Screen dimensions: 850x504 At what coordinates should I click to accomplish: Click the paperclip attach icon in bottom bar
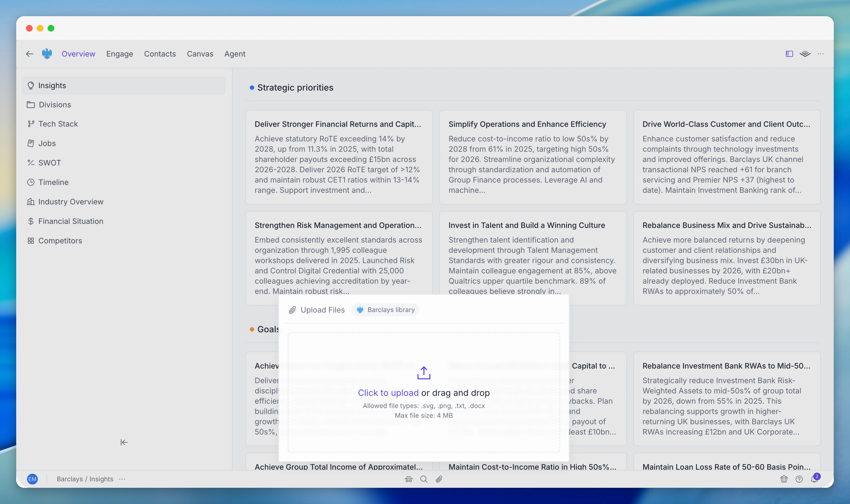pos(439,479)
